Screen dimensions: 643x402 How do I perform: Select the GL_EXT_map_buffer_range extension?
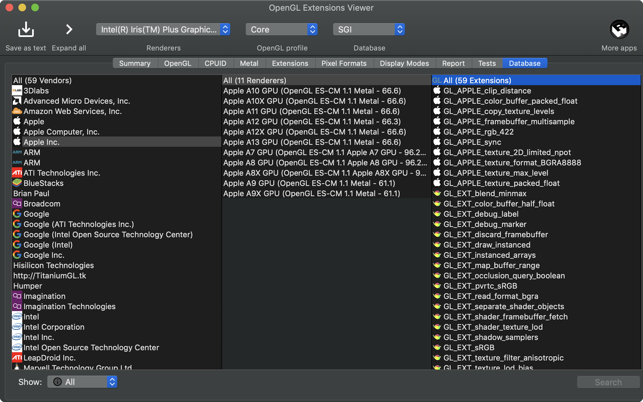click(536, 265)
